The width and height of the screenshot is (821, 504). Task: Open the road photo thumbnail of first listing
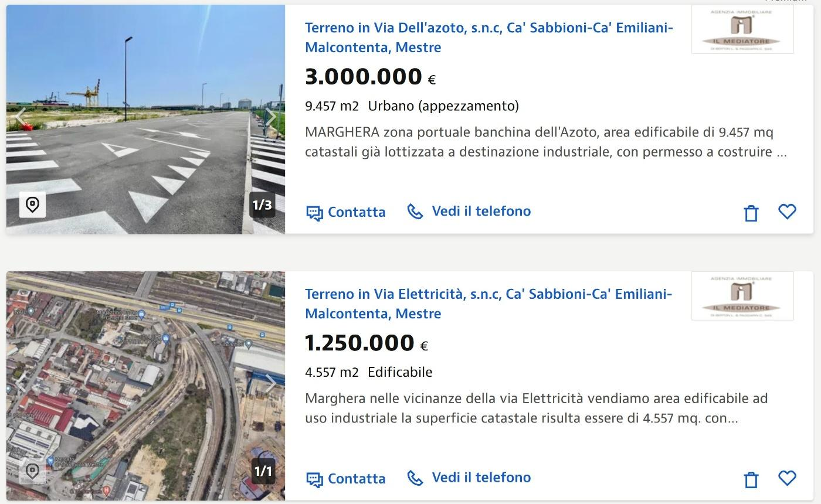point(145,120)
